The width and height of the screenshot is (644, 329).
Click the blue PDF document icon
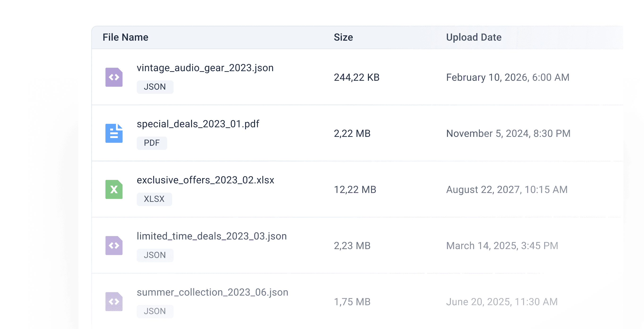pyautogui.click(x=114, y=133)
